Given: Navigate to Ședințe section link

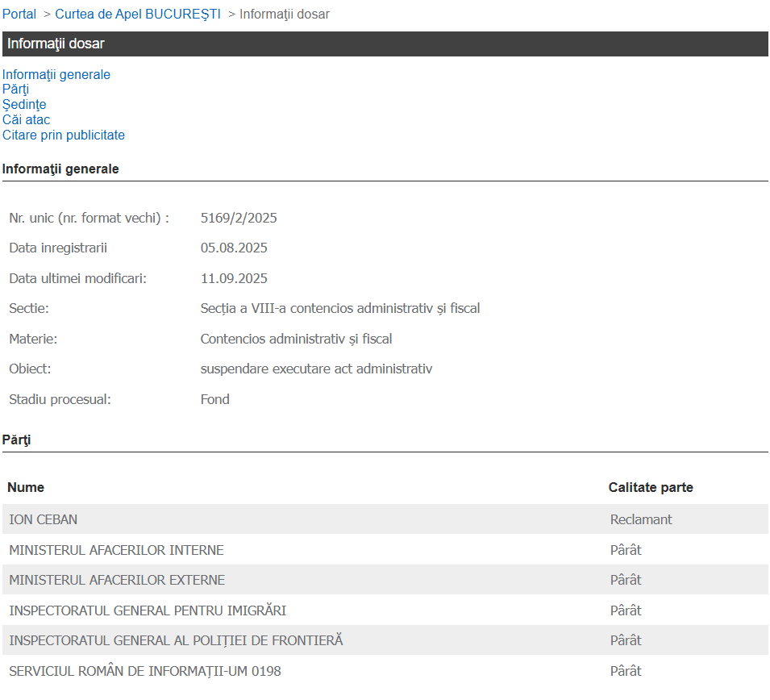Looking at the screenshot, I should tap(24, 105).
